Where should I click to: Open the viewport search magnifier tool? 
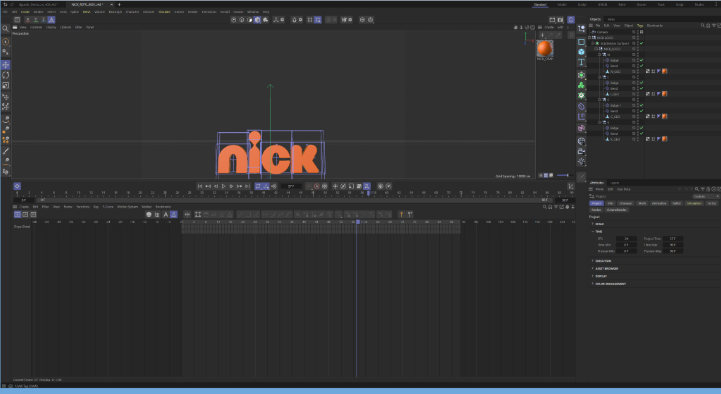[x=6, y=29]
